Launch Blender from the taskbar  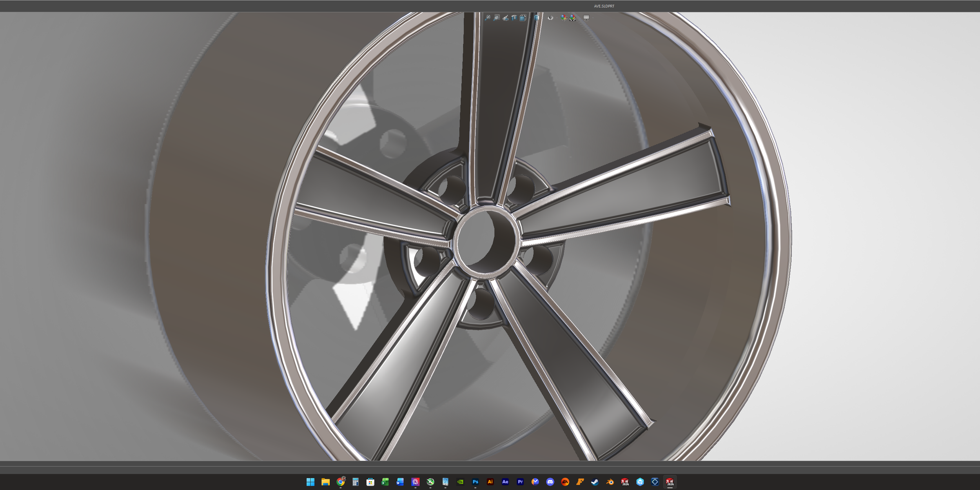[610, 482]
